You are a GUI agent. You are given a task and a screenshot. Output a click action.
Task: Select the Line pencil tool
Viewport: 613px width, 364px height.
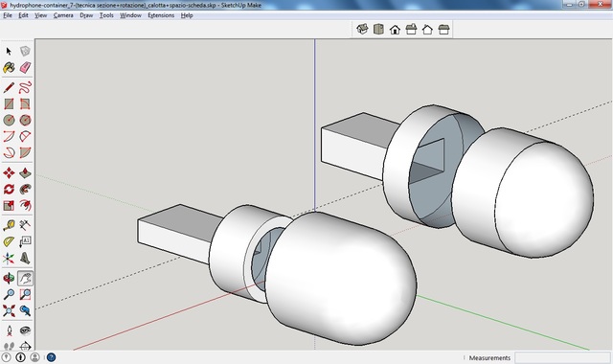9,87
